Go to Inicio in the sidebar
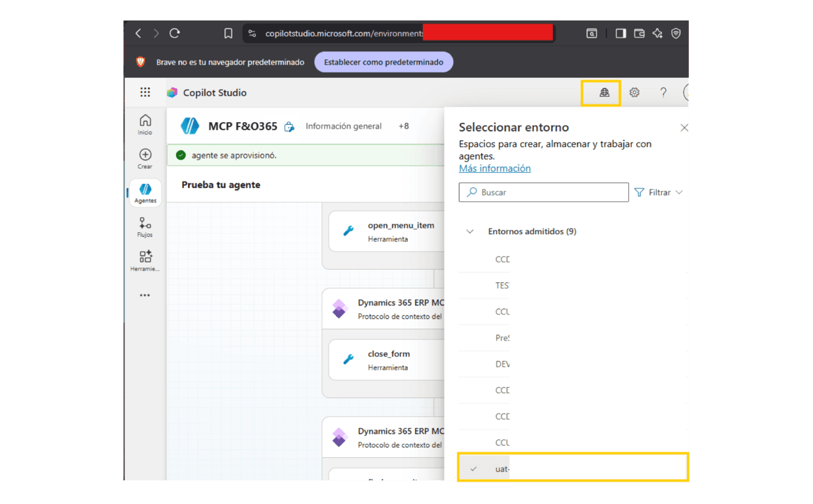The height and width of the screenshot is (504, 813). pos(145,123)
